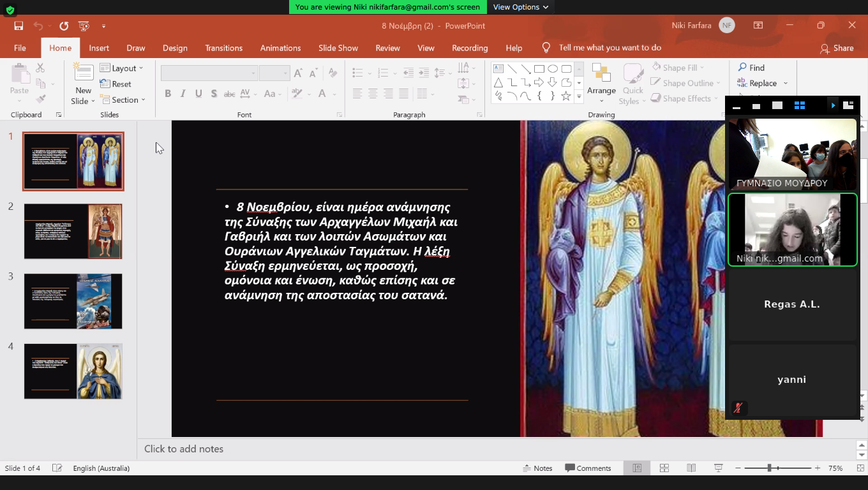Open Ribbon Display Options icon
The width and height of the screenshot is (868, 490).
click(x=758, y=26)
